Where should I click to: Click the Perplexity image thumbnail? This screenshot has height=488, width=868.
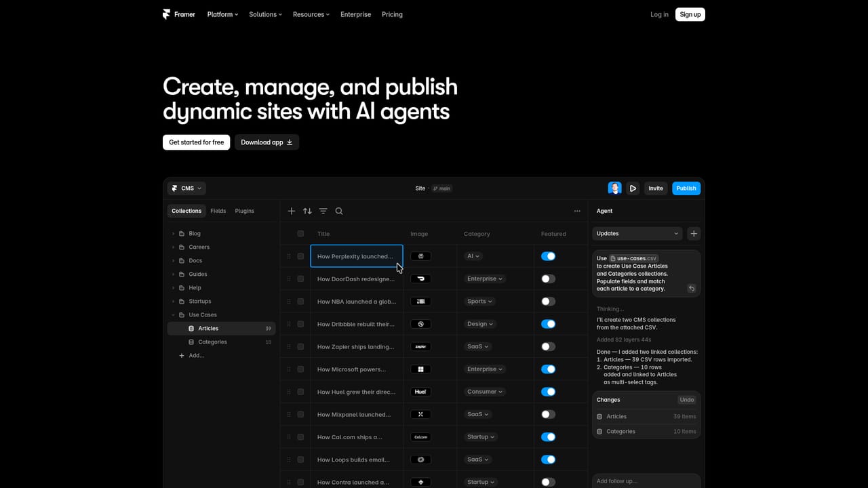click(x=421, y=256)
